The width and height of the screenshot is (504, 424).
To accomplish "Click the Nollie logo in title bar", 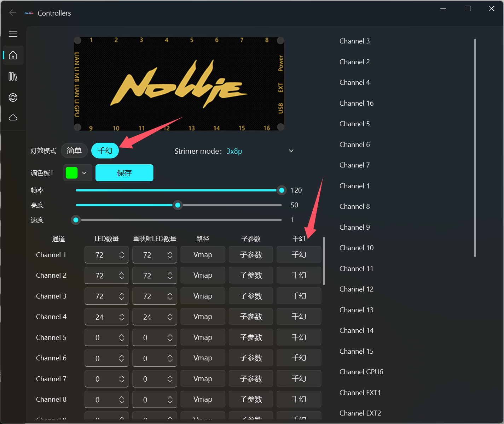I will 29,13.
